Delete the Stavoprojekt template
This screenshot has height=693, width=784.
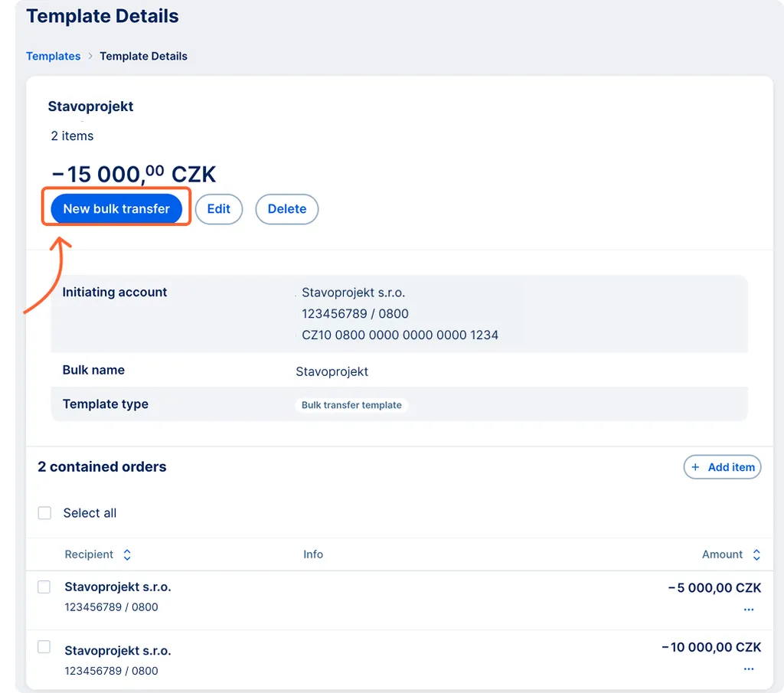click(286, 209)
